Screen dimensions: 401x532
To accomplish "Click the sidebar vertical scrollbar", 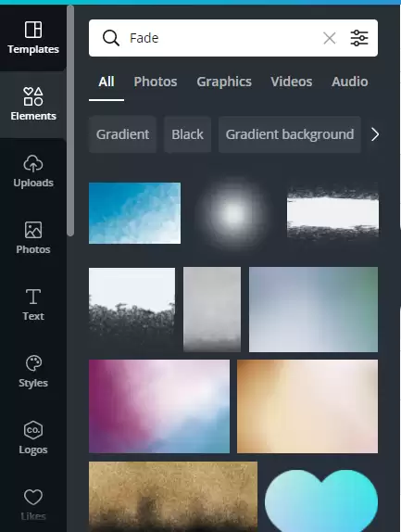I will coord(70,120).
